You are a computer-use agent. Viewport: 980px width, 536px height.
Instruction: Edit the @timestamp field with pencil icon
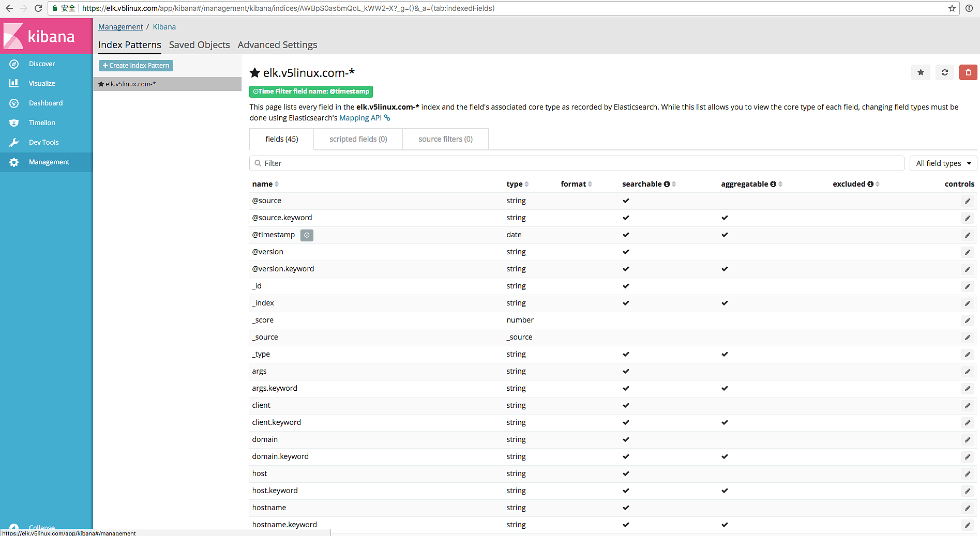(967, 235)
